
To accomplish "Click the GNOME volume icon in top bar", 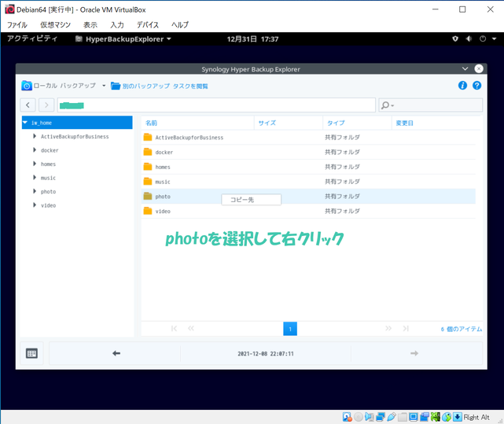I will pyautogui.click(x=469, y=39).
